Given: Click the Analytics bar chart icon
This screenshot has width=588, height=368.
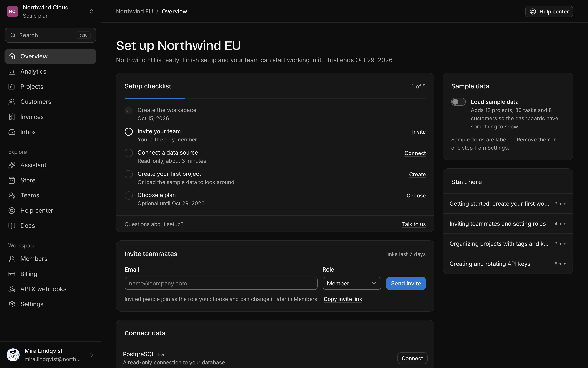Looking at the screenshot, I should [x=12, y=72].
